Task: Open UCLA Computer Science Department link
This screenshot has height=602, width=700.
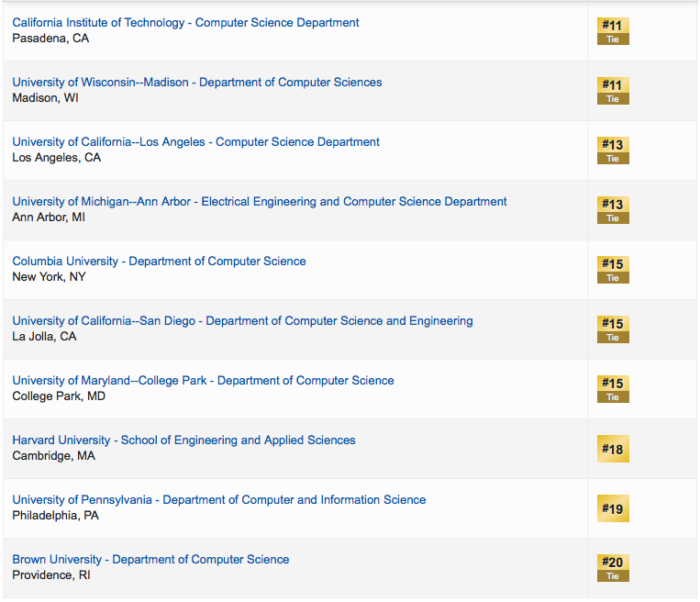Action: (195, 142)
